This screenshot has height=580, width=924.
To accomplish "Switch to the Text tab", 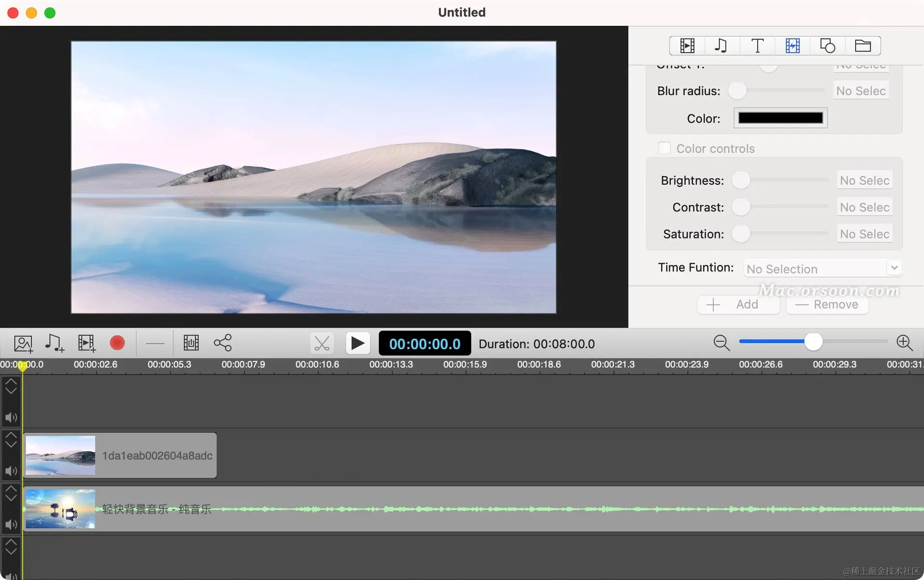I will point(757,46).
